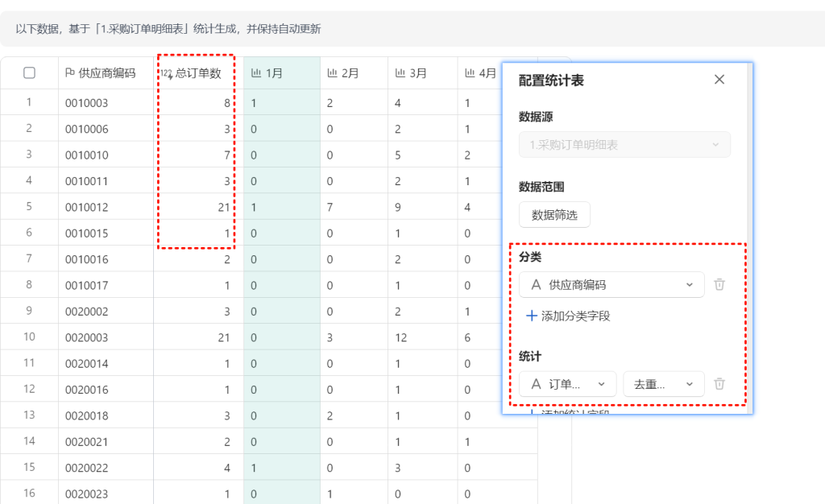Select supplier code cell 0020023
Image resolution: width=825 pixels, height=504 pixels.
pyautogui.click(x=106, y=494)
